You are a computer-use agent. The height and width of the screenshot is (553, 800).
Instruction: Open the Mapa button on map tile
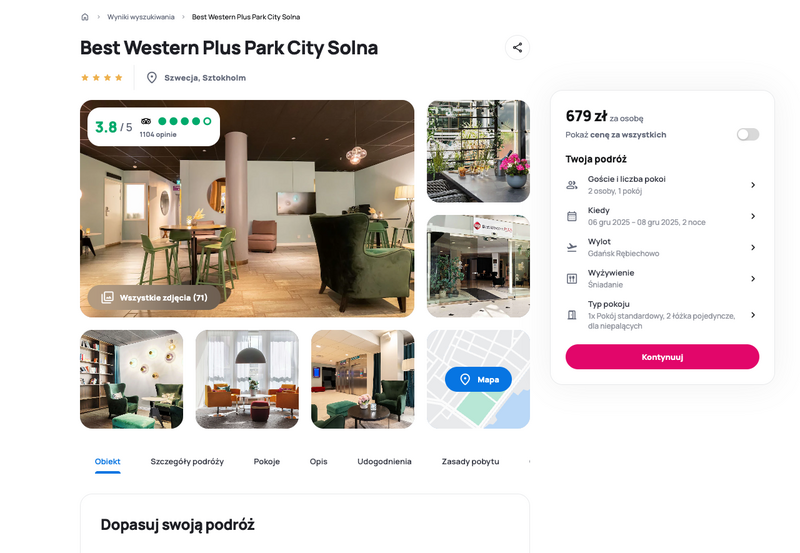tap(478, 379)
